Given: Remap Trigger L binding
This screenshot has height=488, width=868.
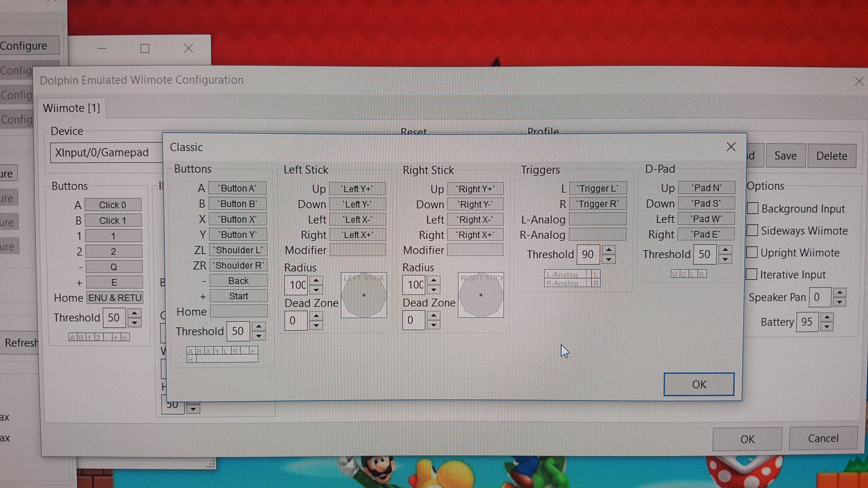Looking at the screenshot, I should click(x=598, y=188).
